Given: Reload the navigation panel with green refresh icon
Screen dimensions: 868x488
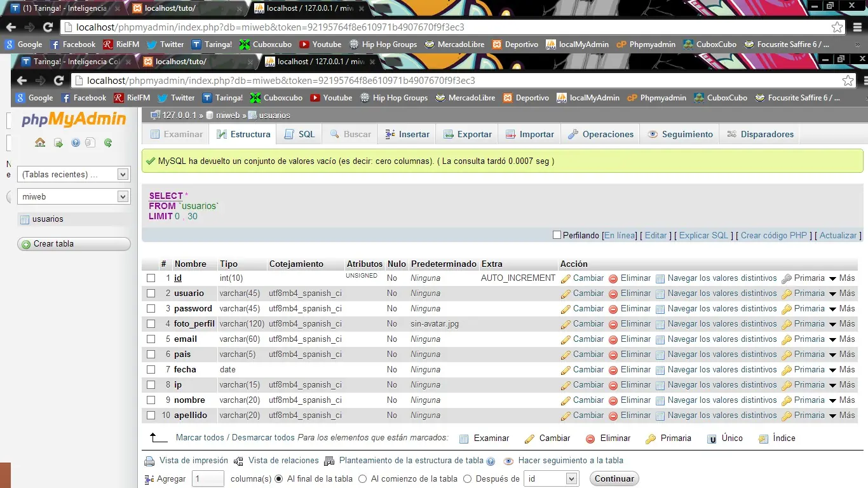Looking at the screenshot, I should point(108,143).
